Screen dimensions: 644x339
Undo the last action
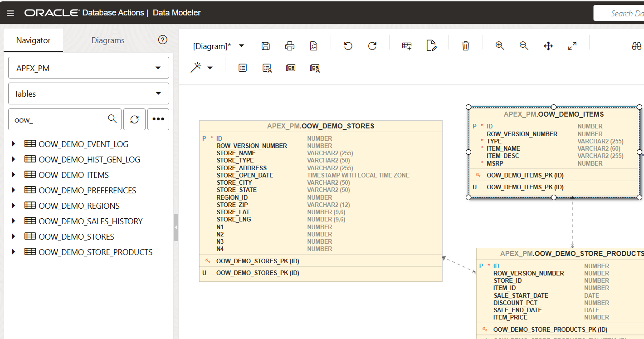348,46
